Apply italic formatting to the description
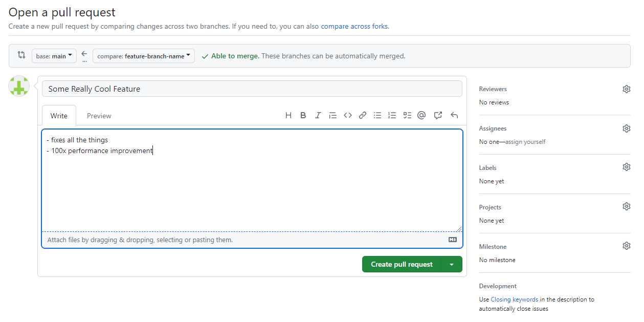The height and width of the screenshot is (322, 644). (x=318, y=115)
